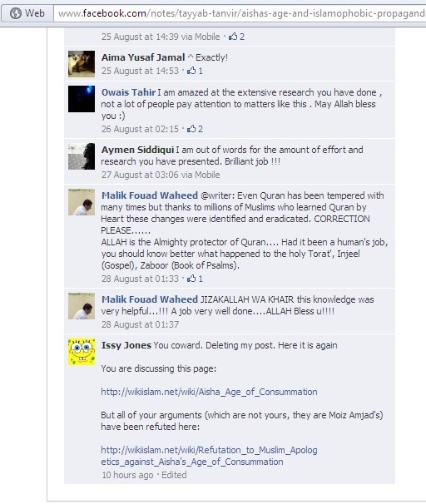Click the like thumbs-up under Aima Yusuf Jamal's comment
Viewport: 426px width, 504px height.
191,71
